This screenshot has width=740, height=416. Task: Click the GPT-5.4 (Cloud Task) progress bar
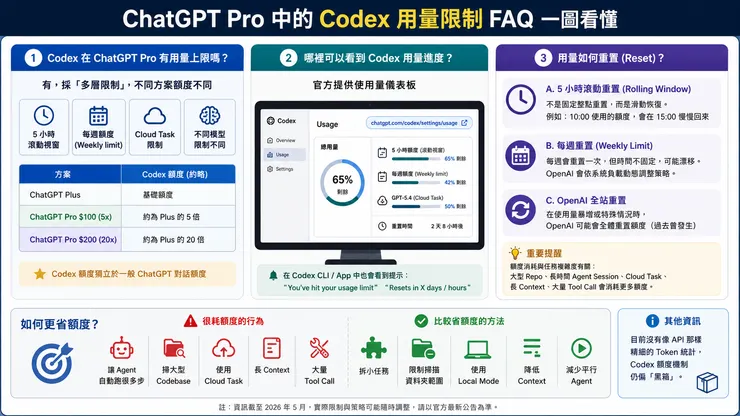[x=416, y=206]
